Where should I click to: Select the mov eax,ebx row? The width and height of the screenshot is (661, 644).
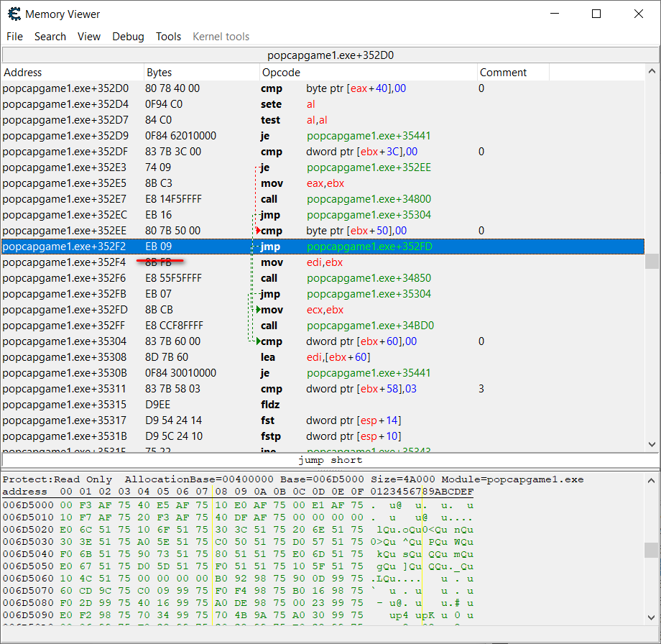pos(323,183)
